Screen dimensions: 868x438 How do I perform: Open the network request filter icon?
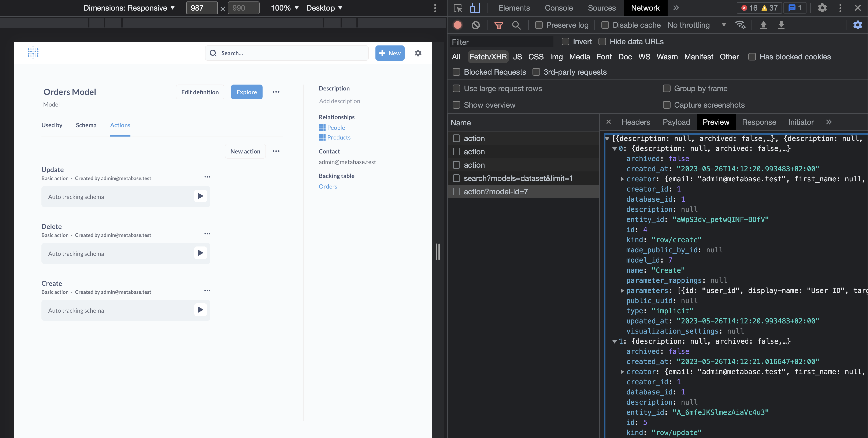coord(499,25)
